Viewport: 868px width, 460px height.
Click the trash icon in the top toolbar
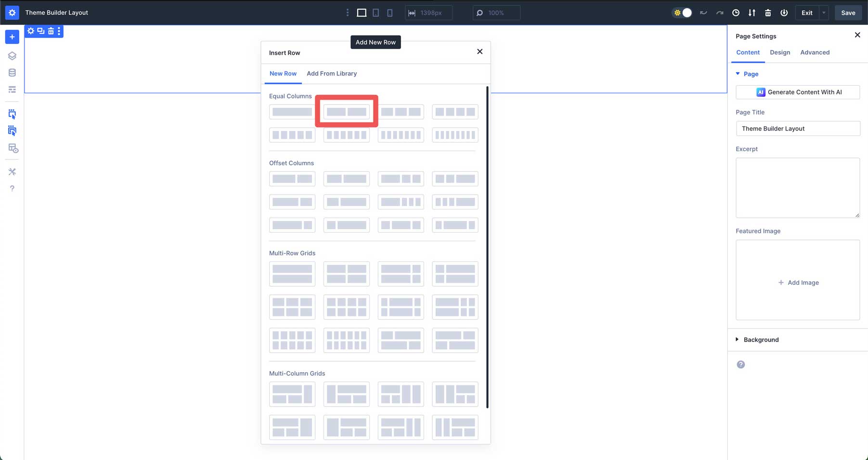(x=767, y=13)
